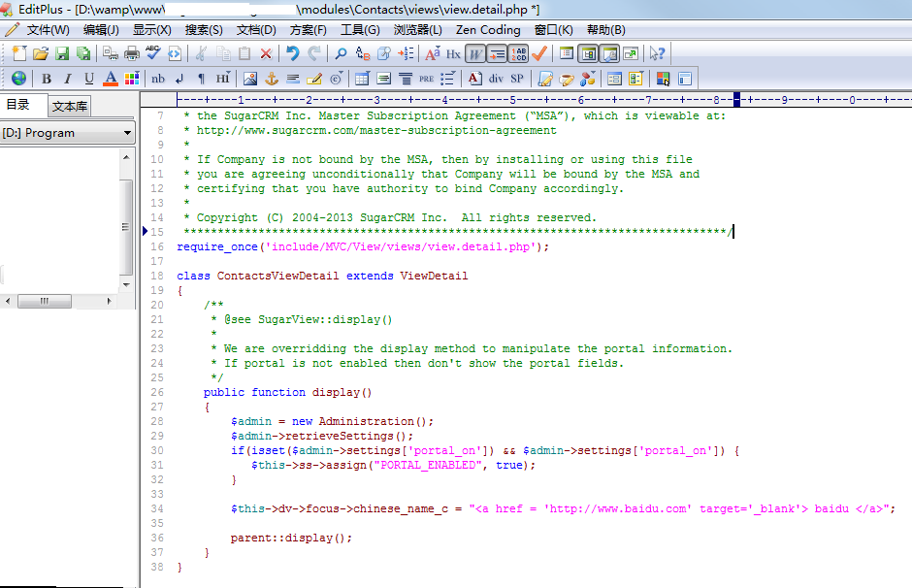The image size is (912, 588).
Task: Apply italic HTML tag
Action: (68, 79)
